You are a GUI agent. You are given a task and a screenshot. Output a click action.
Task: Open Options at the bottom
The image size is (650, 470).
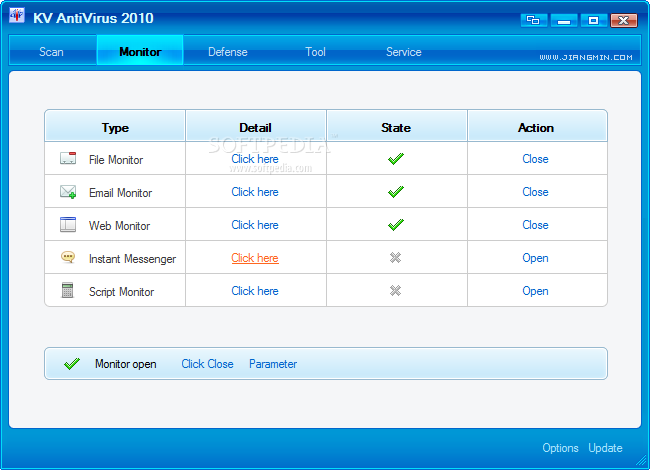point(560,448)
